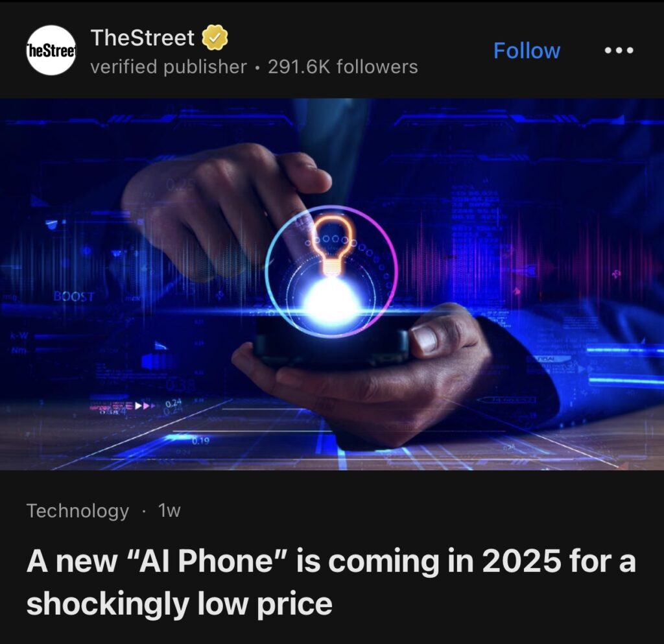664x644 pixels.
Task: Click the fast-forward arrows graphic in image
Action: [143, 405]
